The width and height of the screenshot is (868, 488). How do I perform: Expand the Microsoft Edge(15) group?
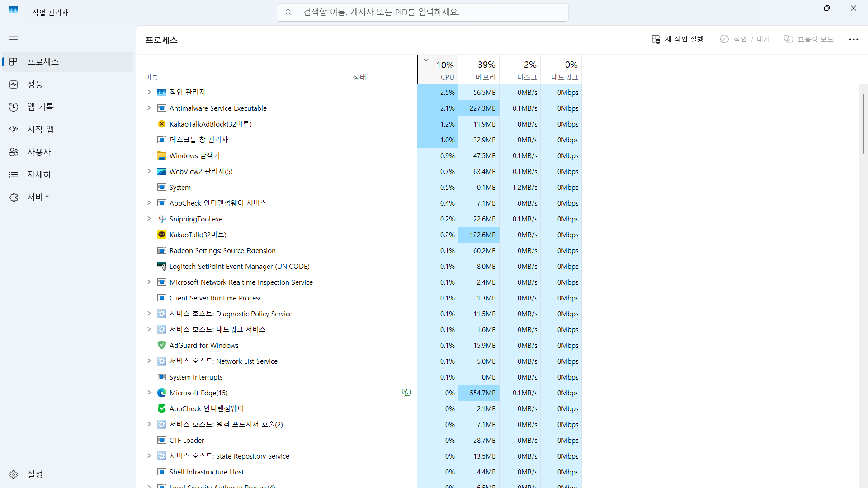pos(149,393)
